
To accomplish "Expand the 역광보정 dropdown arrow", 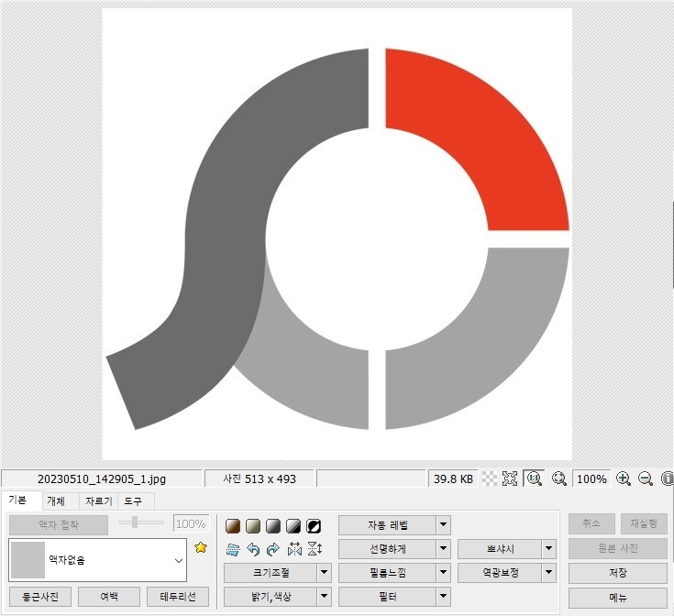I will pos(548,573).
